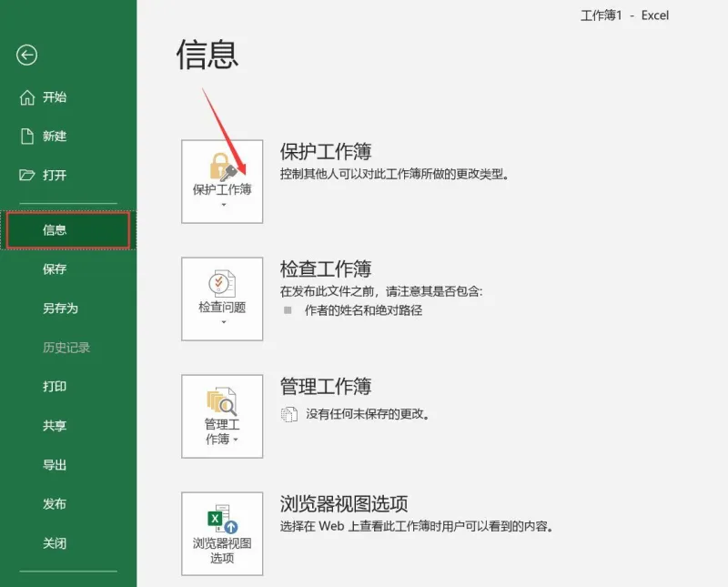Select the 信息 sidebar item
This screenshot has width=728, height=587.
(x=67, y=230)
